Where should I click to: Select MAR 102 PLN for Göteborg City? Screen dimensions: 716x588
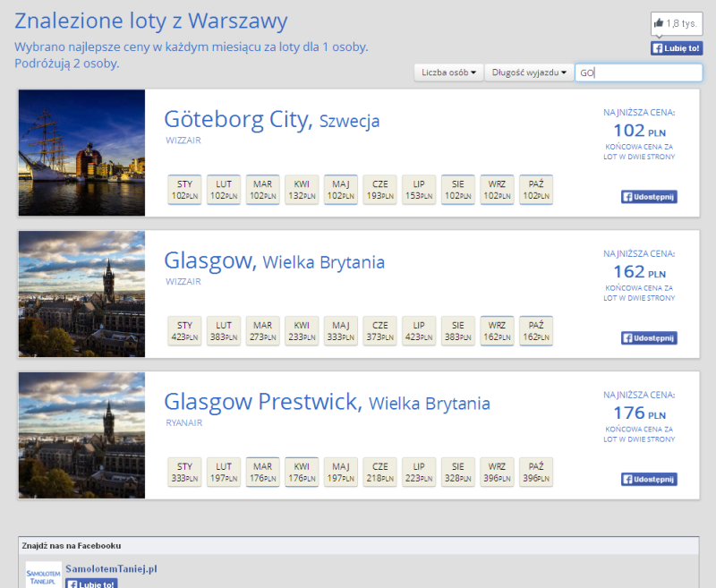pos(262,190)
